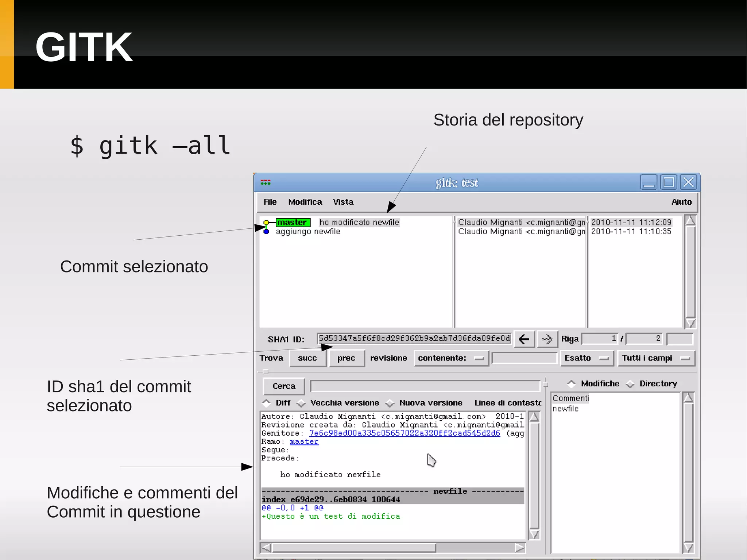
Task: Click the SHA1 ID field
Action: [414, 339]
